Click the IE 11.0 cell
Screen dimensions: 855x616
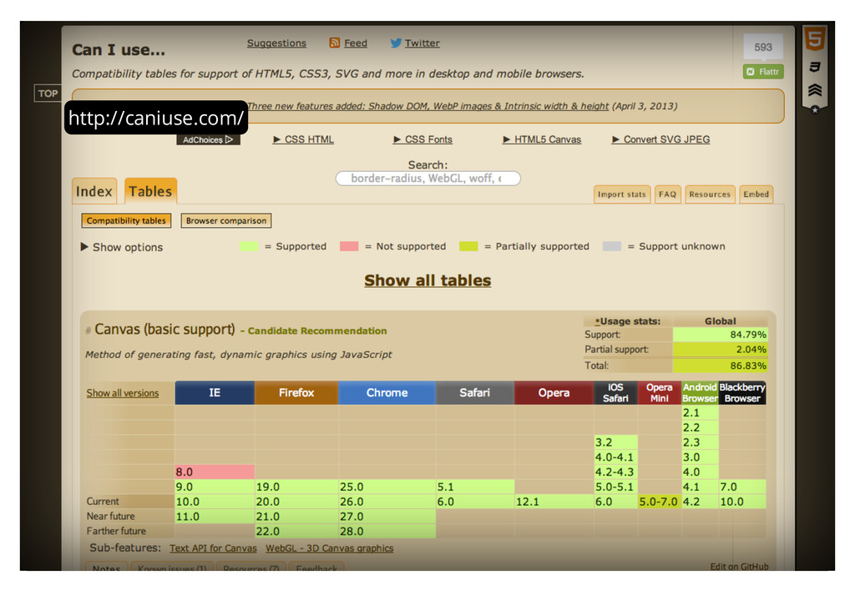[x=215, y=517]
